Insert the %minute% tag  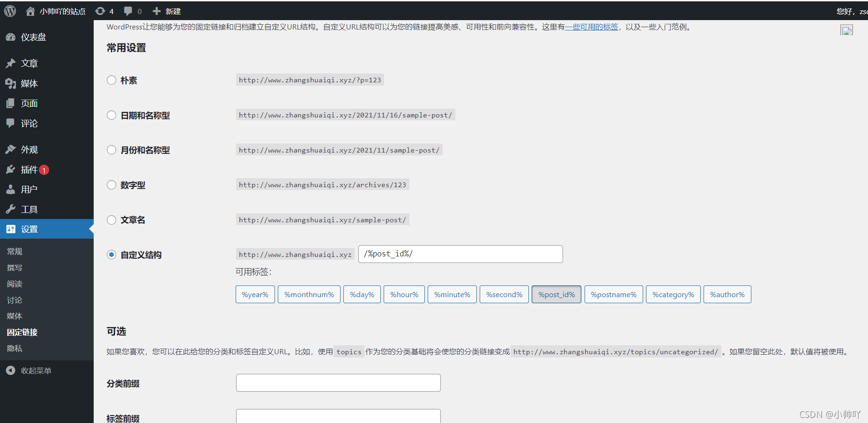pos(452,294)
